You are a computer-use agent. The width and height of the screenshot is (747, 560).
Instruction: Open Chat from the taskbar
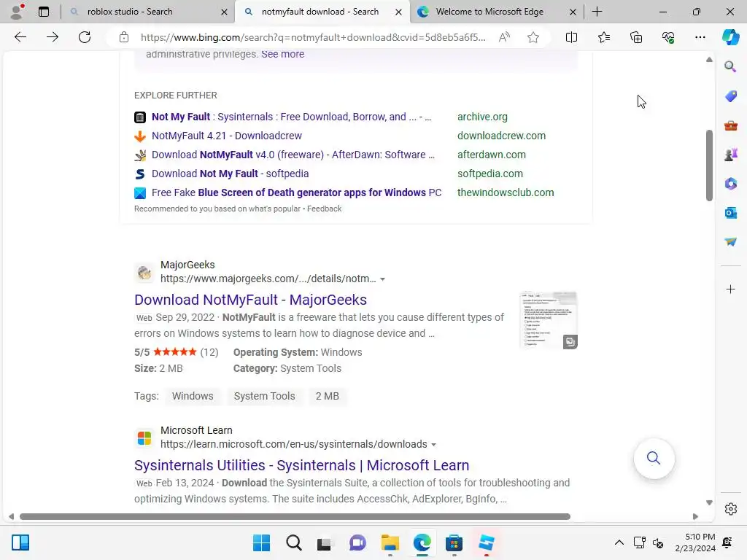tap(357, 542)
